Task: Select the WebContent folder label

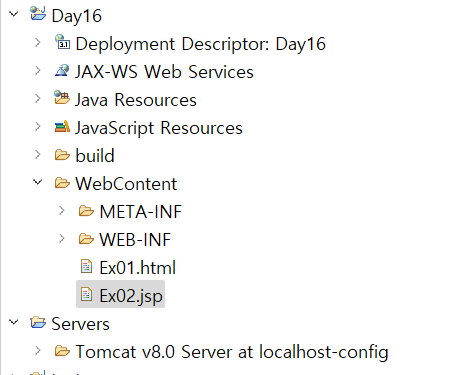Action: click(x=126, y=184)
